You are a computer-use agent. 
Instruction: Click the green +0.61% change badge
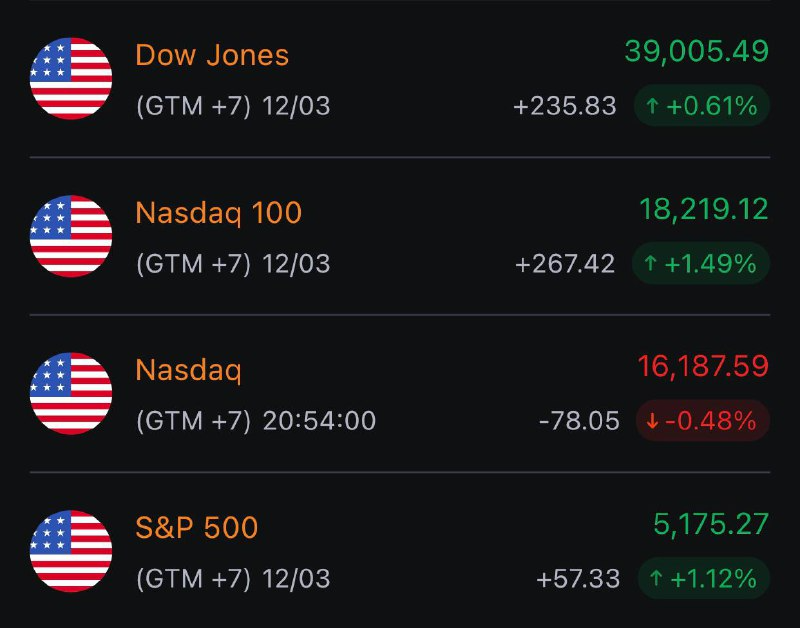click(702, 106)
